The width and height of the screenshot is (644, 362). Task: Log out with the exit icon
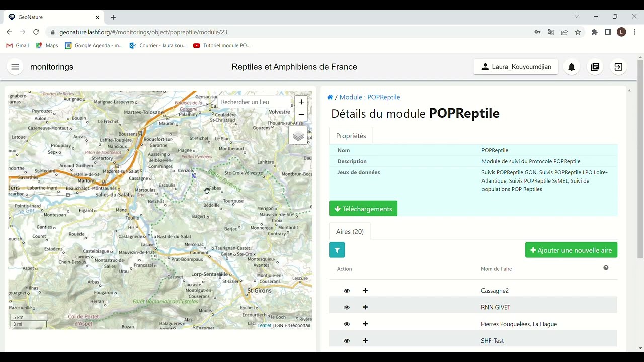618,67
